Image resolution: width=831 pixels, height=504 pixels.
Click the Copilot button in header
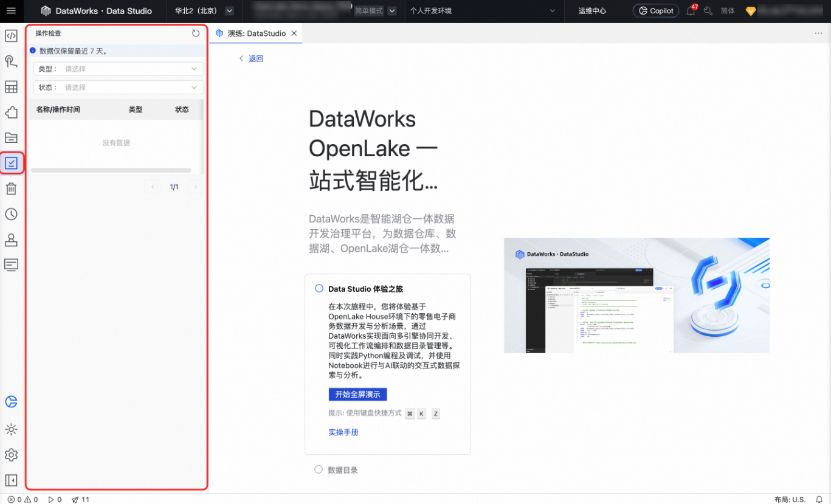coord(656,11)
